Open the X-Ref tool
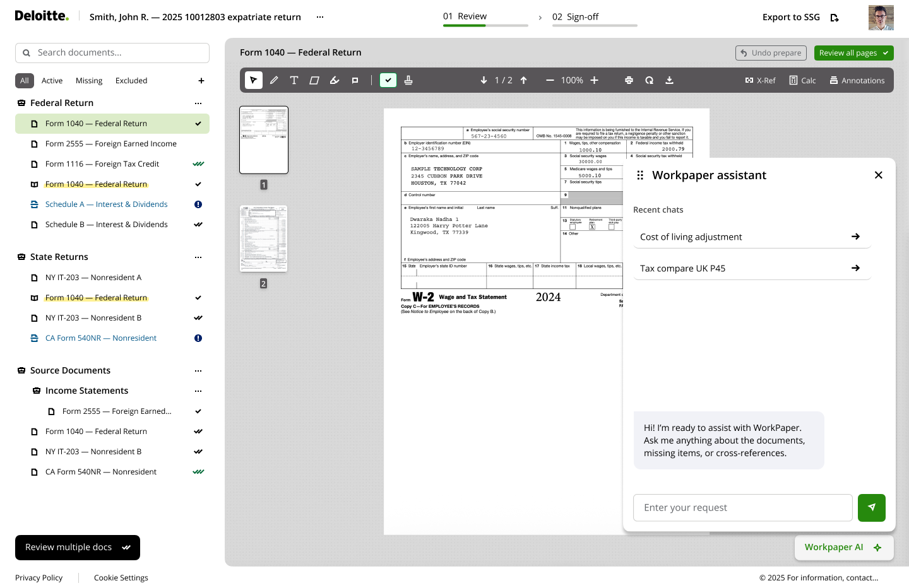This screenshot has height=588, width=909. coord(760,80)
